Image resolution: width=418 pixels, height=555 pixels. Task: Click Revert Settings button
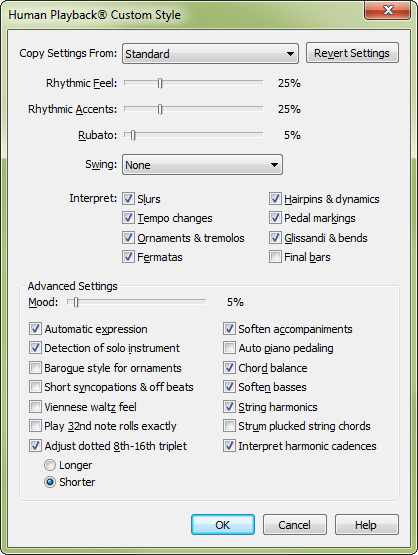point(352,53)
